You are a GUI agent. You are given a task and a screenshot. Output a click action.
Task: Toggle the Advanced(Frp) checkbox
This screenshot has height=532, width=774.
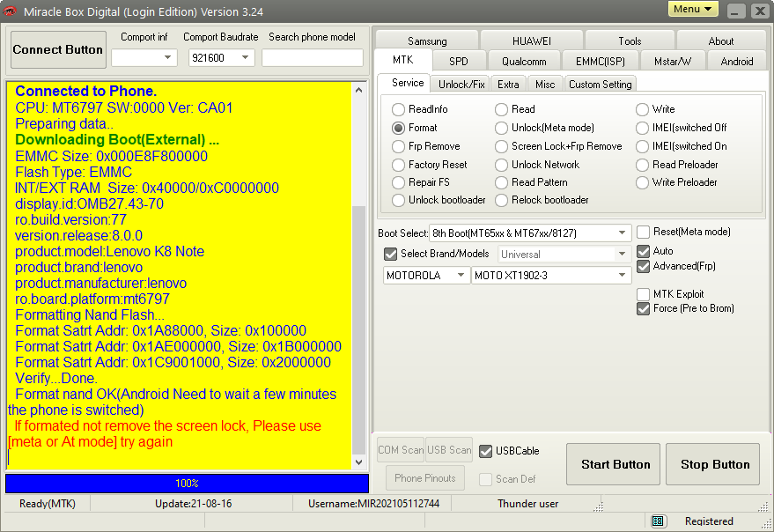(x=643, y=267)
